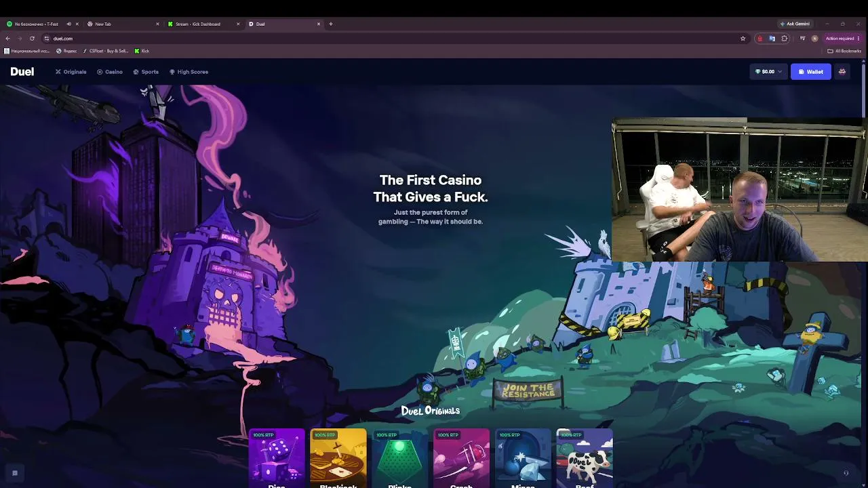
Task: Focus the duel.com address bar
Action: (393, 39)
